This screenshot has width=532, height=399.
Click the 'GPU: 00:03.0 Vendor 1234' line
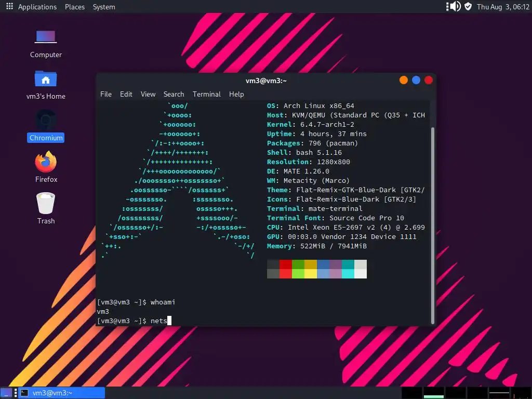click(342, 236)
